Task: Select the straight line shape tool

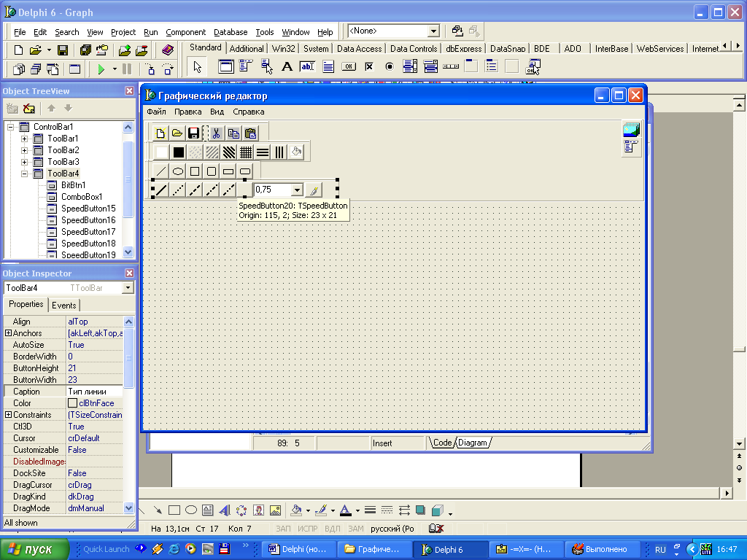Action: (161, 171)
